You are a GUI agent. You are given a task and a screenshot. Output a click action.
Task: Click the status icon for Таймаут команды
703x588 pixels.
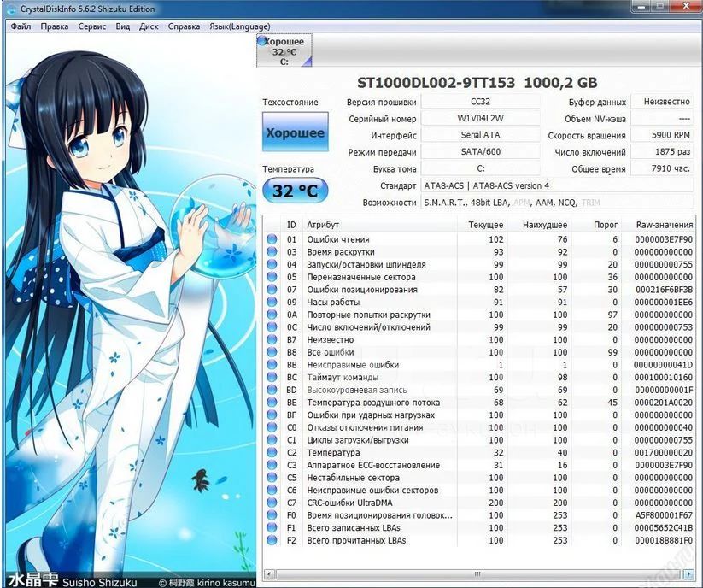[x=272, y=377]
